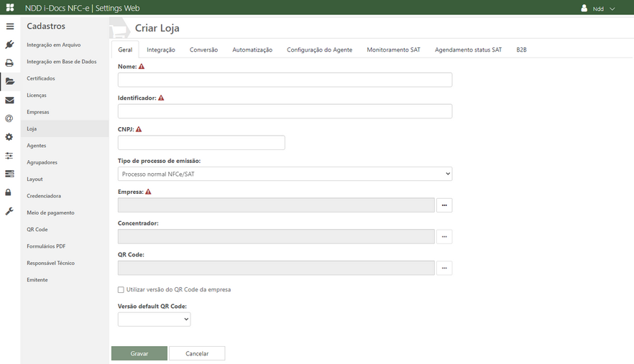Open the envelope mail sidebar icon
Screen dimensions: 634x364
[9, 101]
